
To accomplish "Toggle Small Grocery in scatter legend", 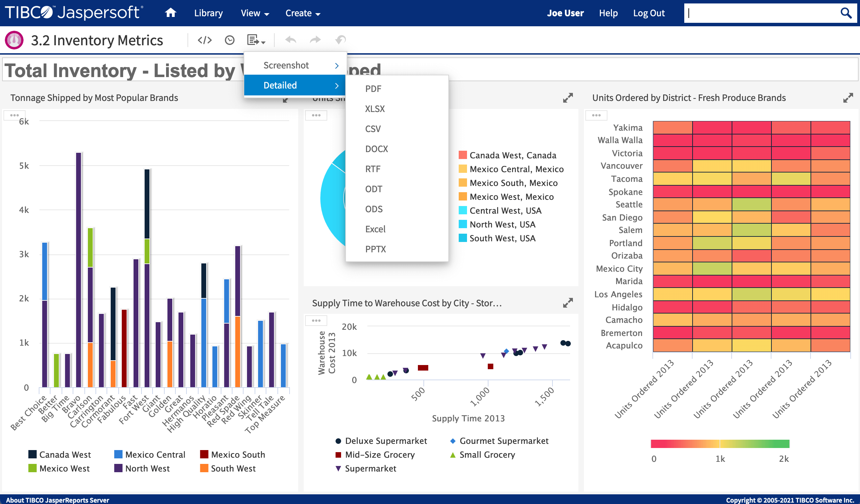I will tap(482, 455).
